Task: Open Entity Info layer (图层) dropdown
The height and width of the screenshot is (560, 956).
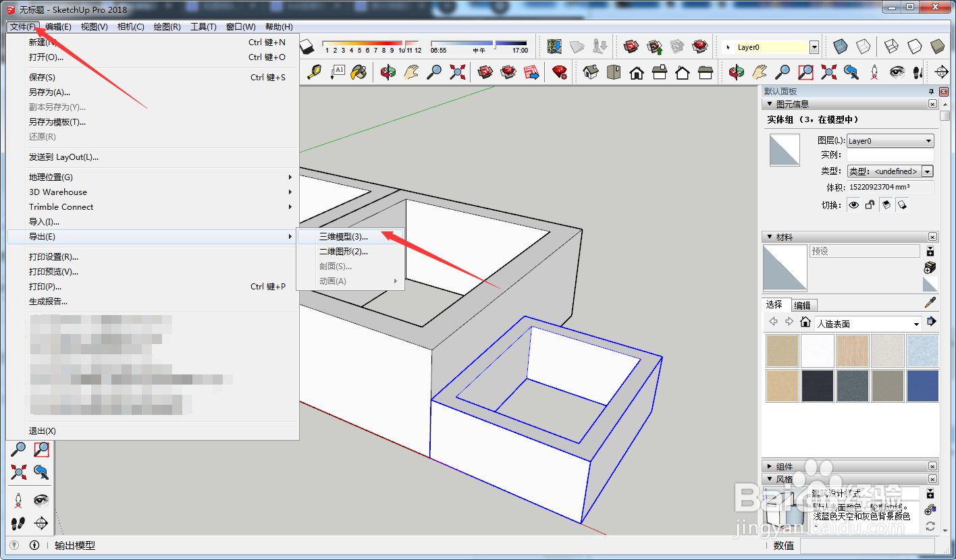Action: [891, 141]
